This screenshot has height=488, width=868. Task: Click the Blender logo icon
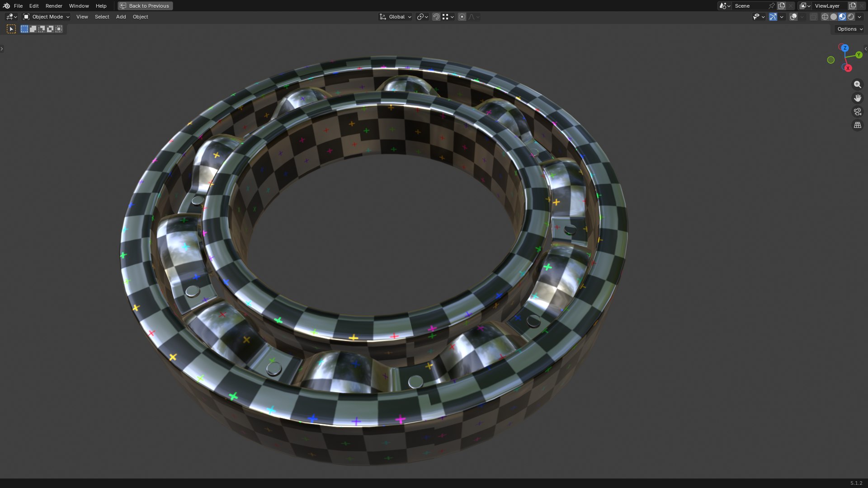[x=6, y=6]
